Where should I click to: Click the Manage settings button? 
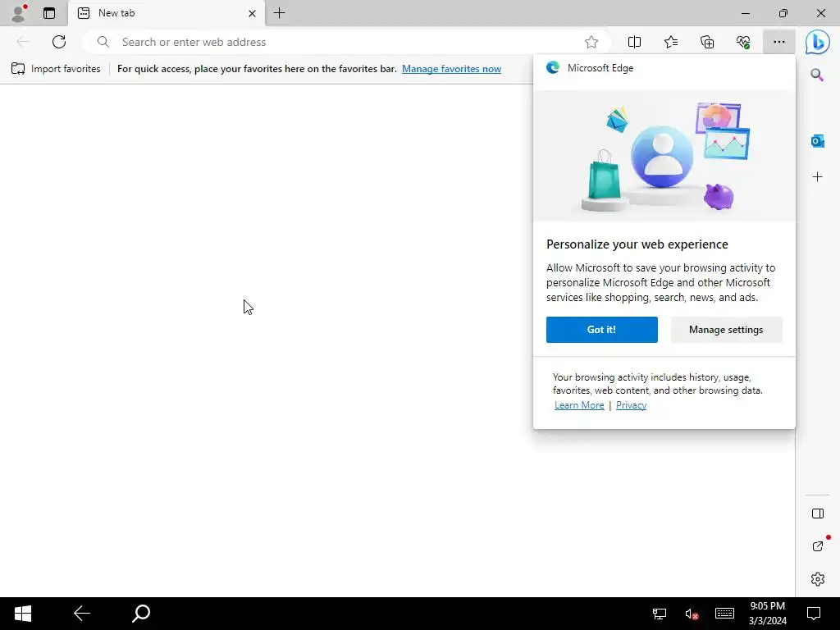click(x=726, y=330)
